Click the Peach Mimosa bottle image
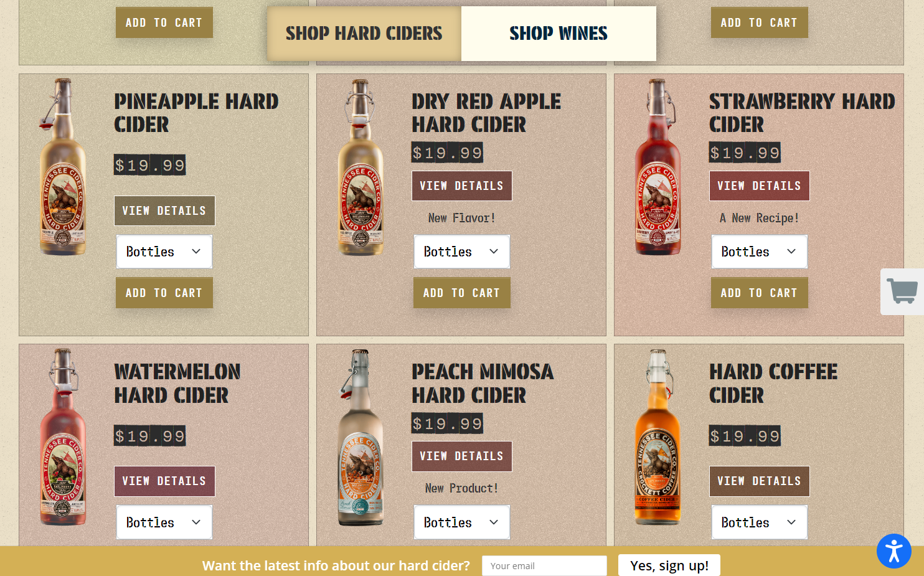 point(360,437)
